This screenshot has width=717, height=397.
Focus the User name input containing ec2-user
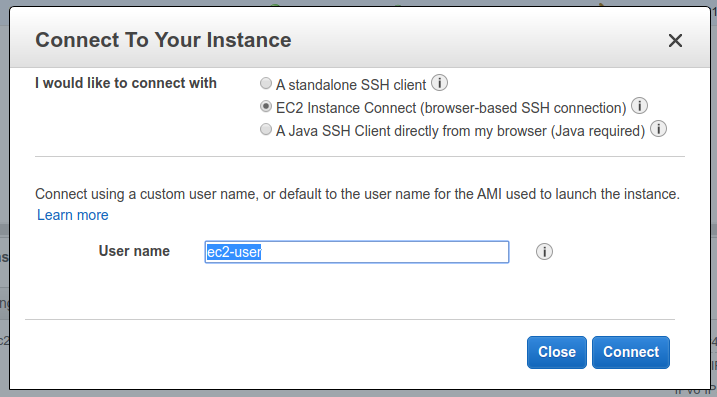[x=357, y=252]
